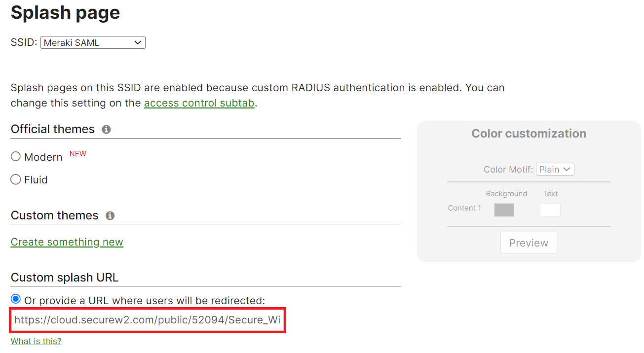The height and width of the screenshot is (353, 644).
Task: Click the Content 1 row label
Action: [464, 208]
